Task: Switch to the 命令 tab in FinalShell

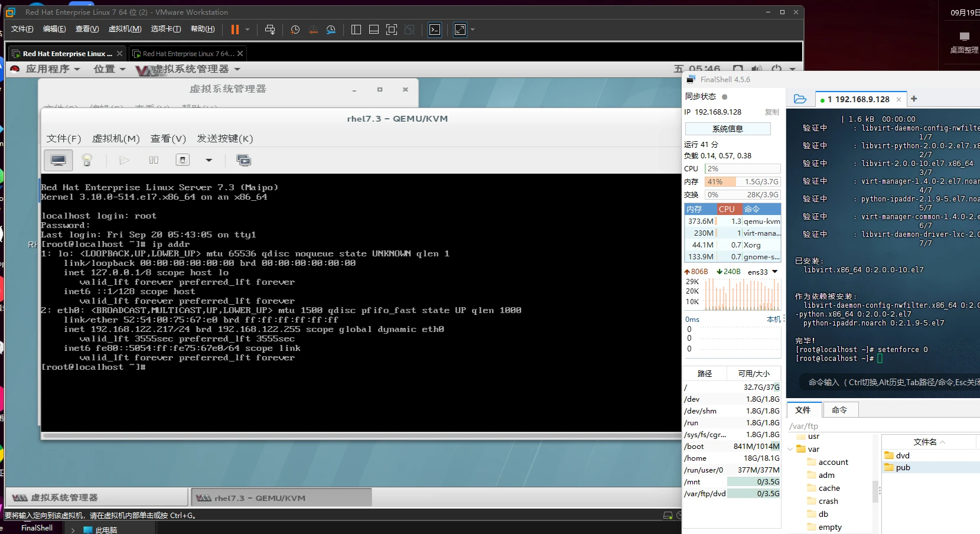Action: [839, 410]
